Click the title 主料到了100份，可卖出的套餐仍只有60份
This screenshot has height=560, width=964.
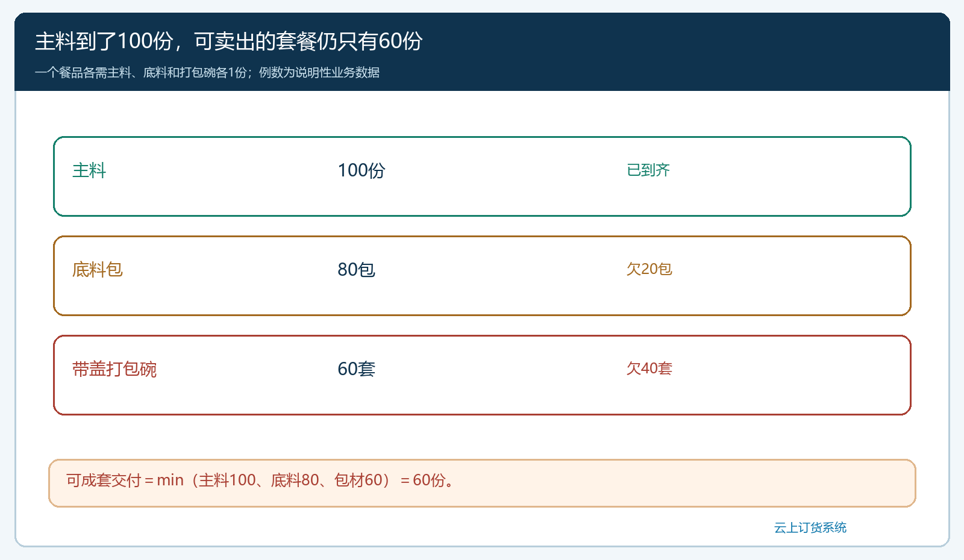point(229,41)
